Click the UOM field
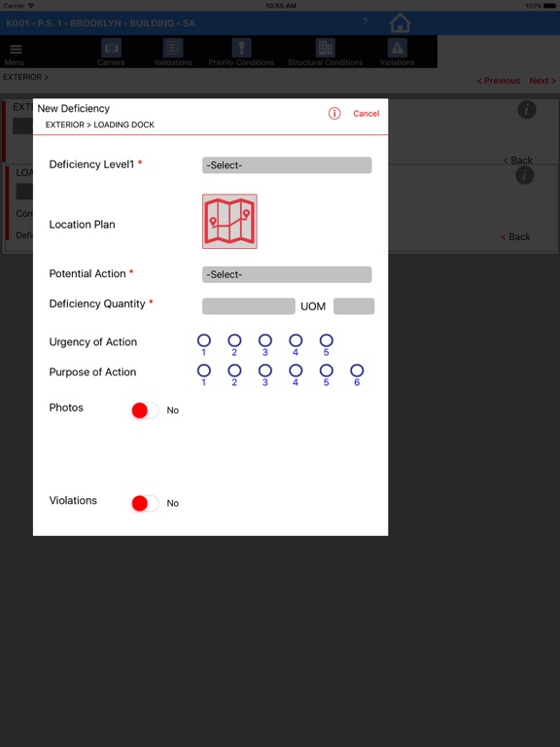The width and height of the screenshot is (560, 747). coord(354,306)
